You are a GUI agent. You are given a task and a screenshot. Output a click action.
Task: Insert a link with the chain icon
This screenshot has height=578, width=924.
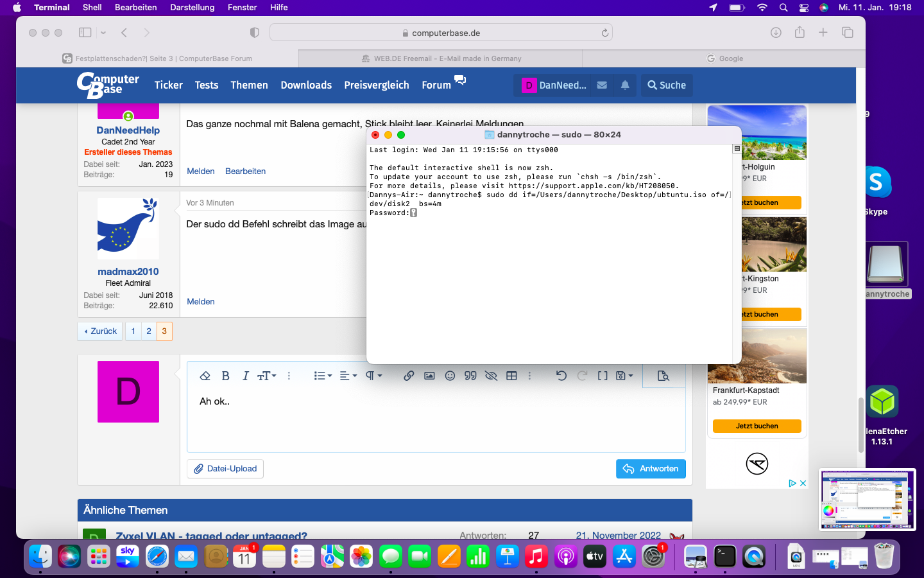pos(409,376)
